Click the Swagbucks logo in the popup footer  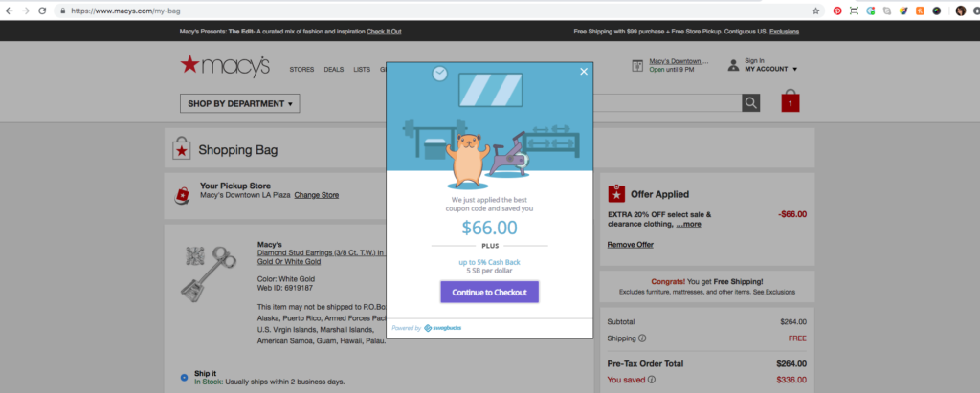click(x=442, y=328)
